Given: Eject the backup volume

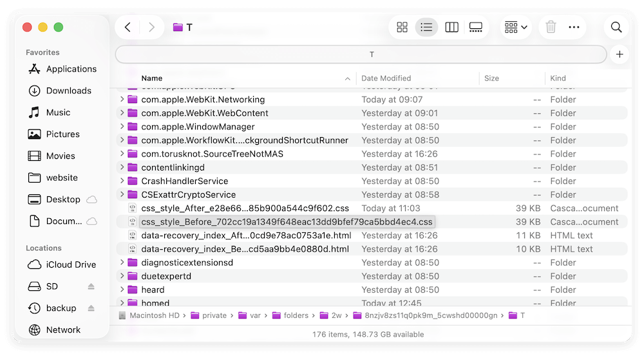Looking at the screenshot, I should 91,308.
